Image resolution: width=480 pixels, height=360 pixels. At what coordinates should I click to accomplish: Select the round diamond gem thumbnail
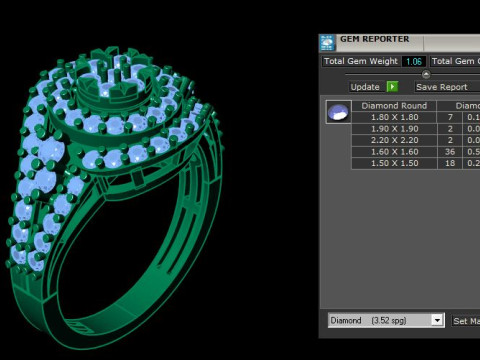point(338,112)
